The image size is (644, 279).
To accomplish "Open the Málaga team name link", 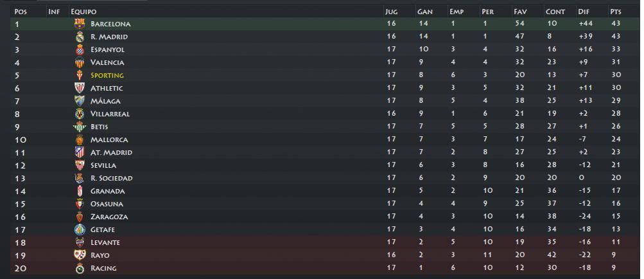I will tap(105, 101).
